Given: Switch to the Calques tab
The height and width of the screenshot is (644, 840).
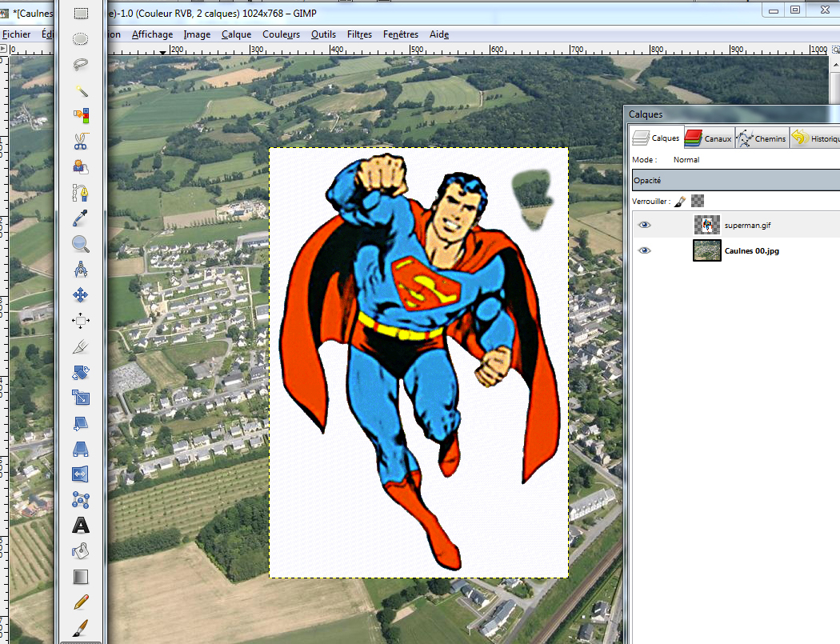Looking at the screenshot, I should click(656, 138).
